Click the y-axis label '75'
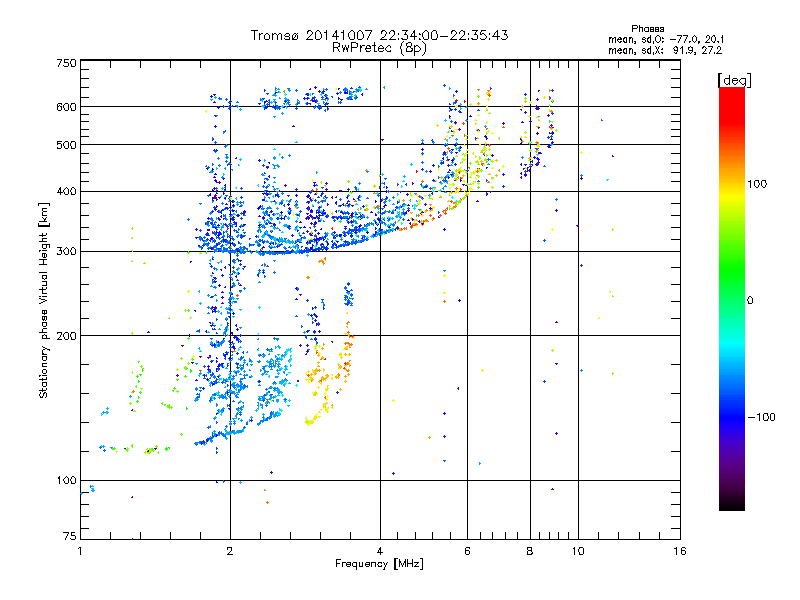Image resolution: width=800 pixels, height=600 pixels. 70,536
